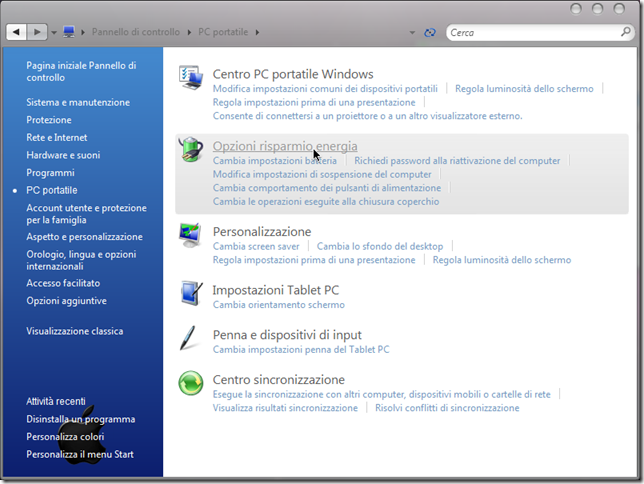The width and height of the screenshot is (644, 484).
Task: Open Penna e dispositivi di input heading
Action: coord(287,335)
